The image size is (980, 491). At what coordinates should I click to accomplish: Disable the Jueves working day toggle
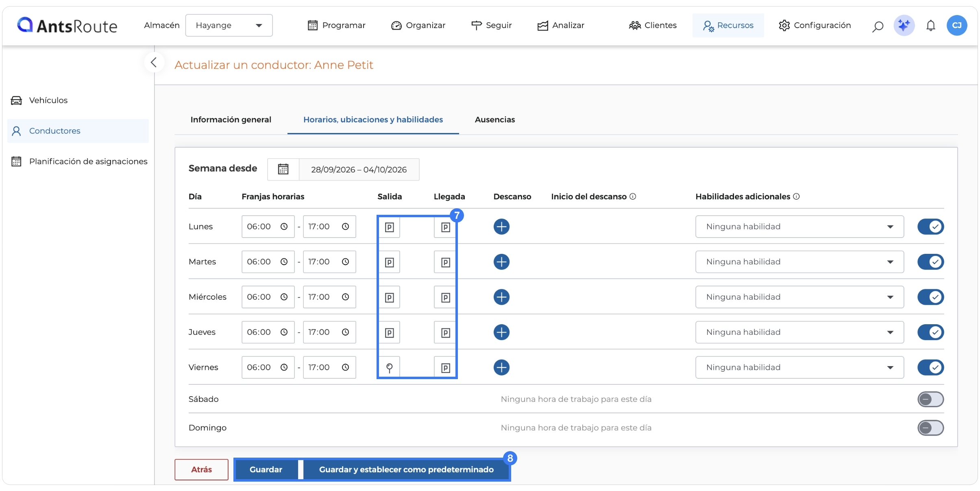(x=930, y=332)
